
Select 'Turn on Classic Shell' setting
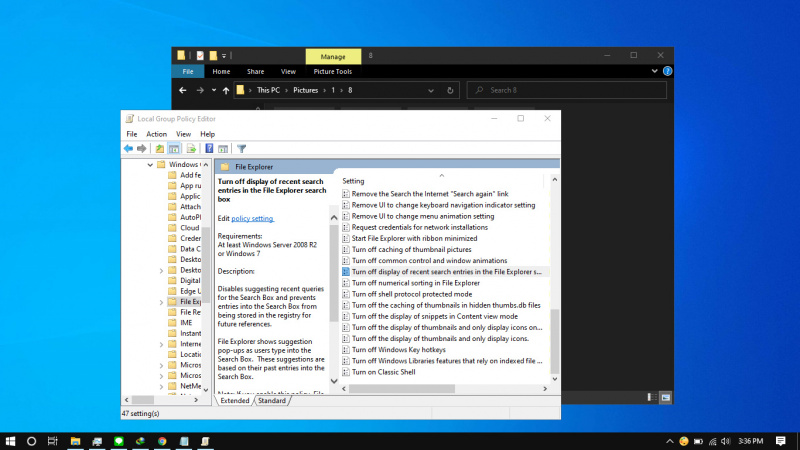click(383, 372)
